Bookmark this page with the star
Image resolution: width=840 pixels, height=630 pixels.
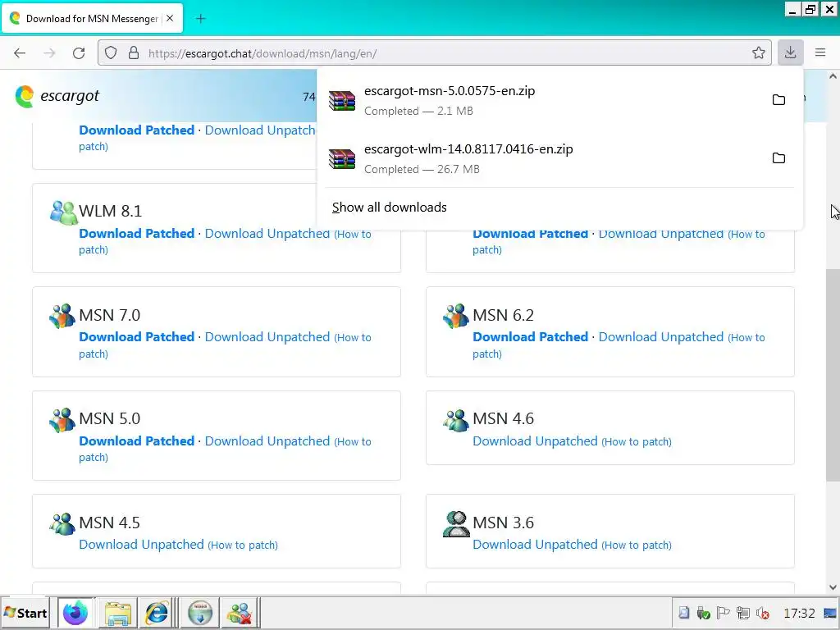coord(758,53)
